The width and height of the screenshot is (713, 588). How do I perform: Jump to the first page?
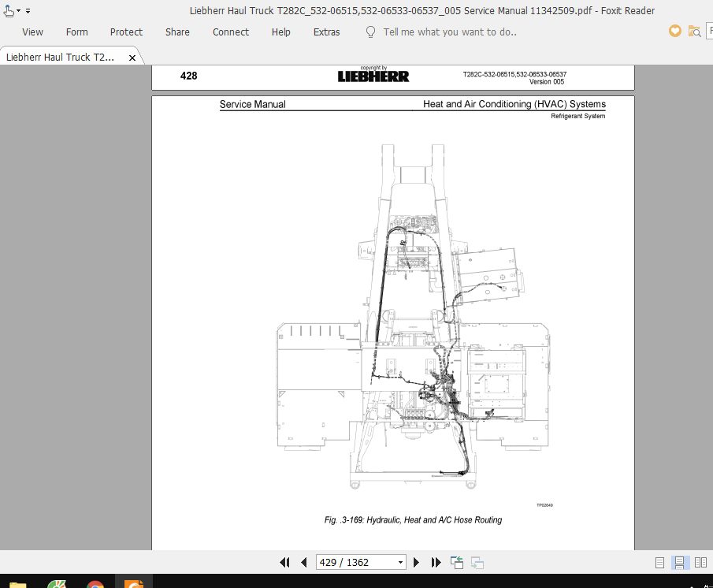pos(284,562)
